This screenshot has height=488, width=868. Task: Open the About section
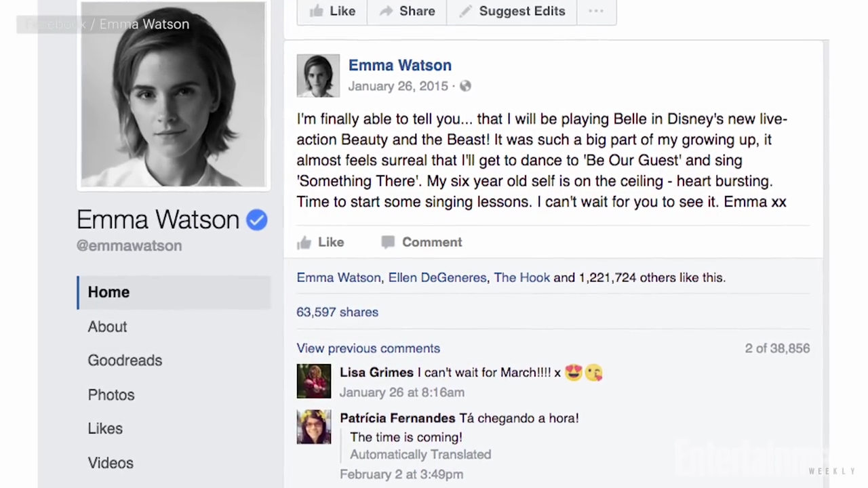(x=107, y=327)
